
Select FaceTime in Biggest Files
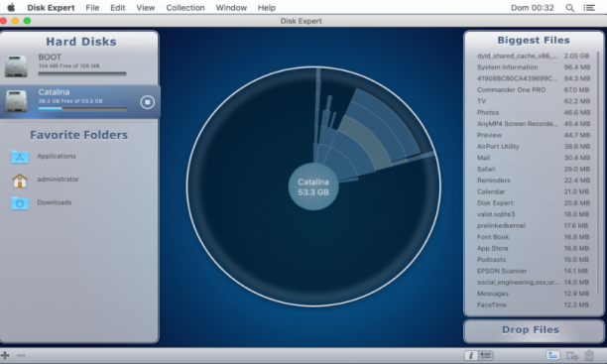pos(534,304)
